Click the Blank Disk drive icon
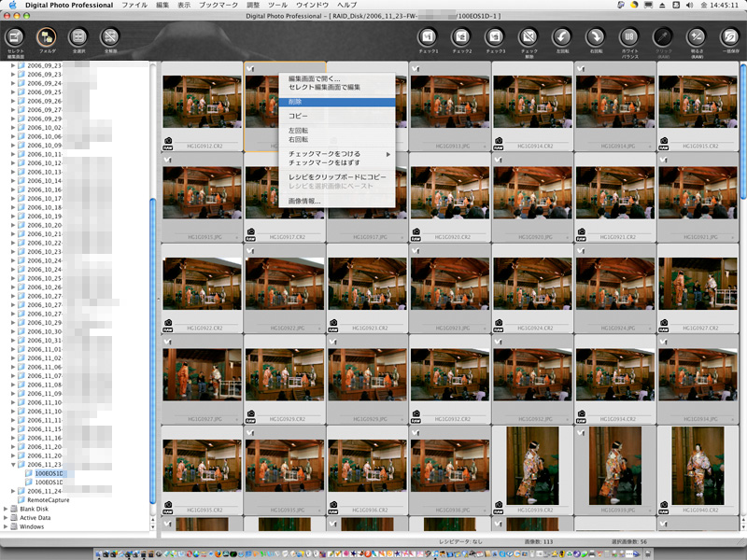747x560 pixels. (x=14, y=509)
